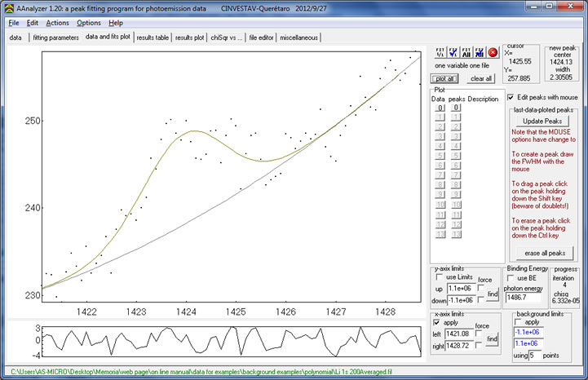Click the Fit All icon
This screenshot has height=380, width=588.
(x=466, y=52)
